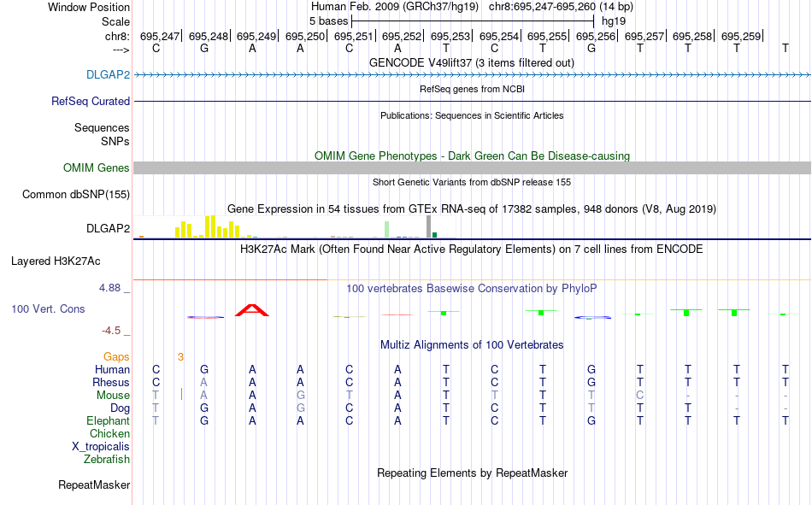The width and height of the screenshot is (812, 505).
Task: Click the OMIM Gene Phenotypes green title
Action: pos(472,156)
